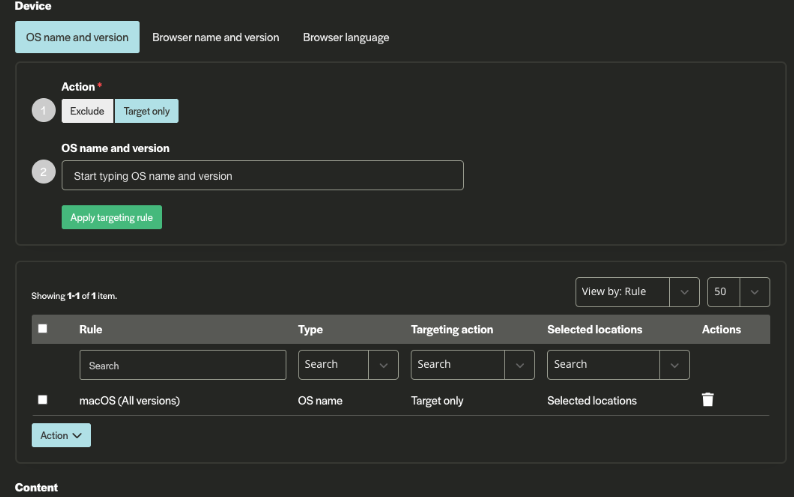
Task: Expand the 50 items-per-page dropdown
Action: (738, 292)
